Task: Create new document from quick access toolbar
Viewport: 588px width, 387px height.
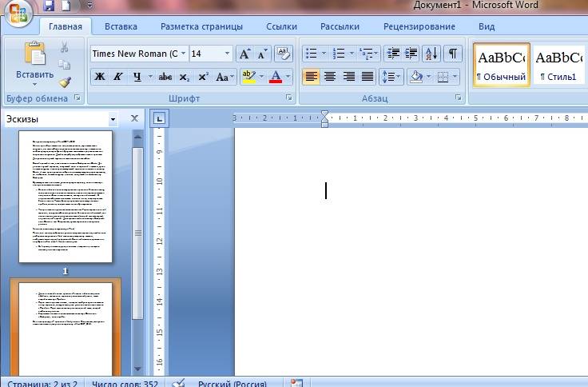Action: point(66,6)
